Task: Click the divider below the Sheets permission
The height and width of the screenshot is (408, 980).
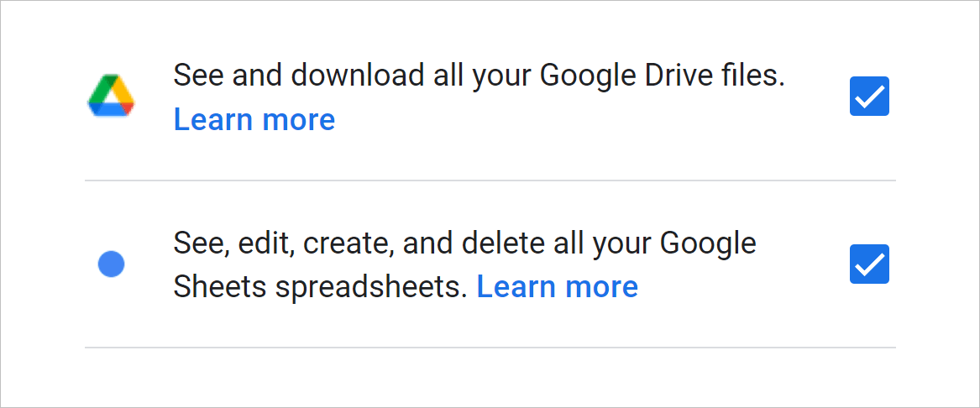Action: tap(490, 348)
